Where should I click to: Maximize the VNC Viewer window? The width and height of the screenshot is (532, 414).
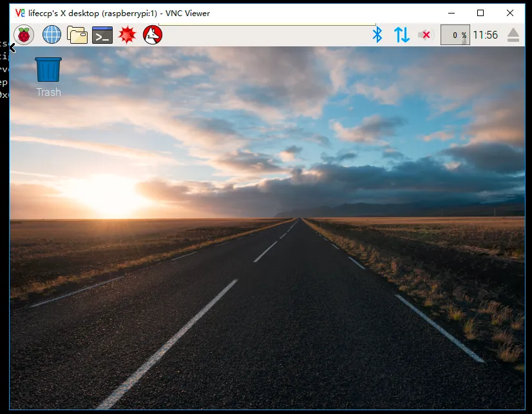480,14
